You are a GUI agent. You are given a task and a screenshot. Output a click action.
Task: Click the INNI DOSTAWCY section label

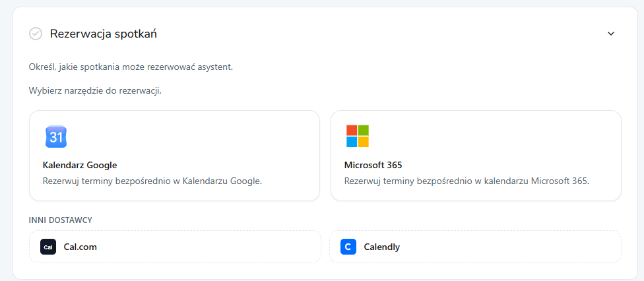pyautogui.click(x=61, y=220)
